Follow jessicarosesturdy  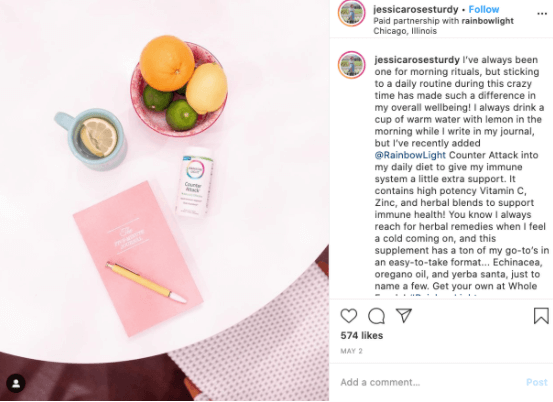(484, 10)
